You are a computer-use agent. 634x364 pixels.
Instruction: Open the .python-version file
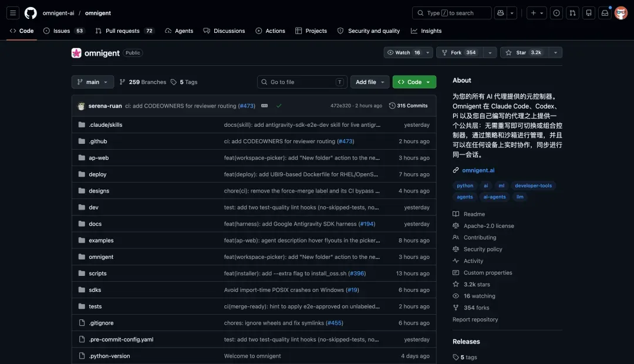tap(109, 356)
